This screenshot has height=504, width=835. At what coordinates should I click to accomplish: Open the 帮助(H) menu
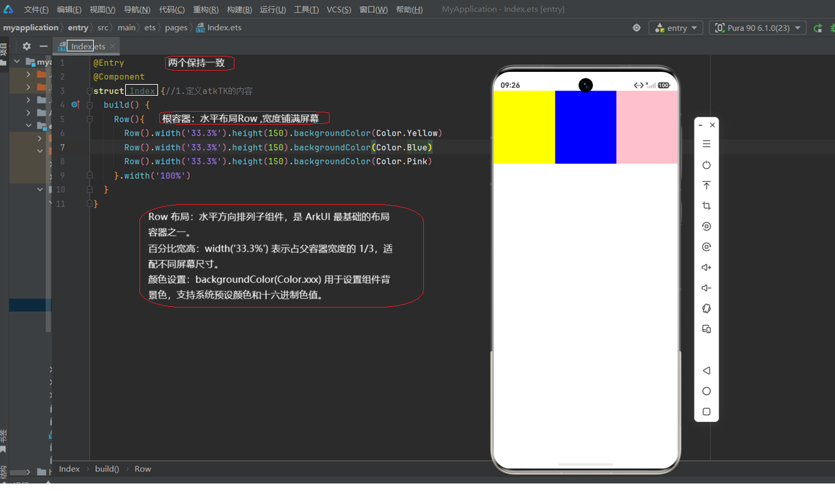[x=409, y=10]
